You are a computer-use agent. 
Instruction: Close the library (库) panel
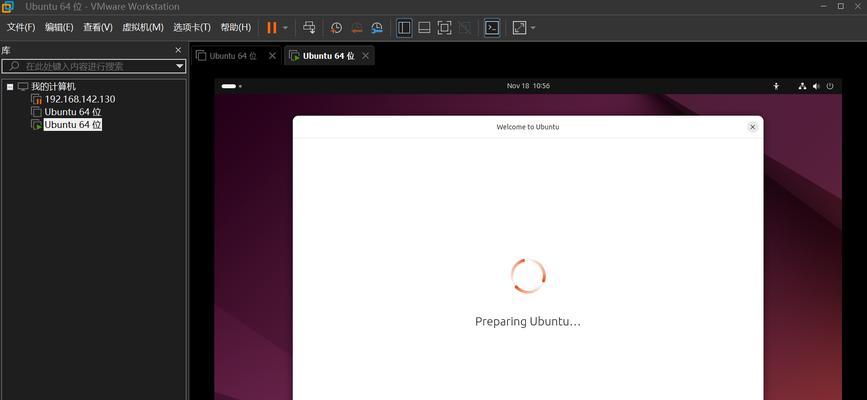pyautogui.click(x=178, y=50)
